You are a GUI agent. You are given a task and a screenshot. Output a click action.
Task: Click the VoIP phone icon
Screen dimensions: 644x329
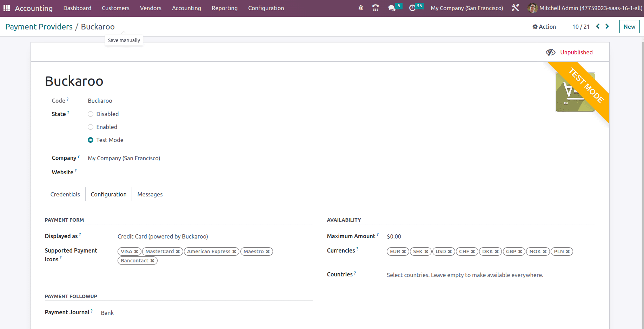(376, 8)
